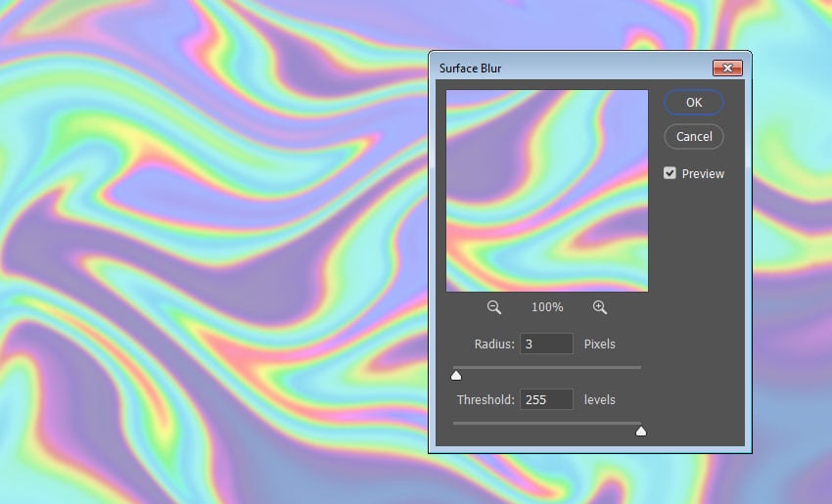Click the 100% zoom level text
The width and height of the screenshot is (832, 504).
547,307
